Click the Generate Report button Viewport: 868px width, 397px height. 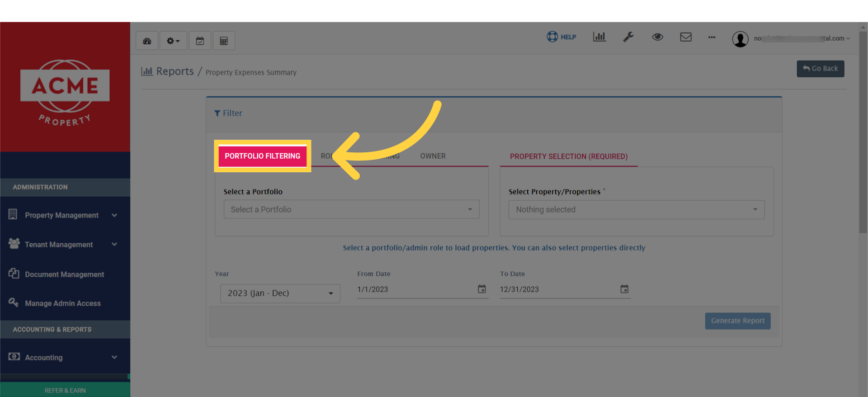[737, 321]
